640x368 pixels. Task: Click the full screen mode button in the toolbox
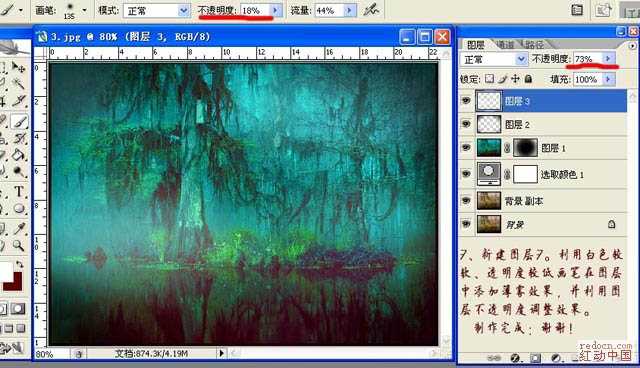pyautogui.click(x=20, y=328)
